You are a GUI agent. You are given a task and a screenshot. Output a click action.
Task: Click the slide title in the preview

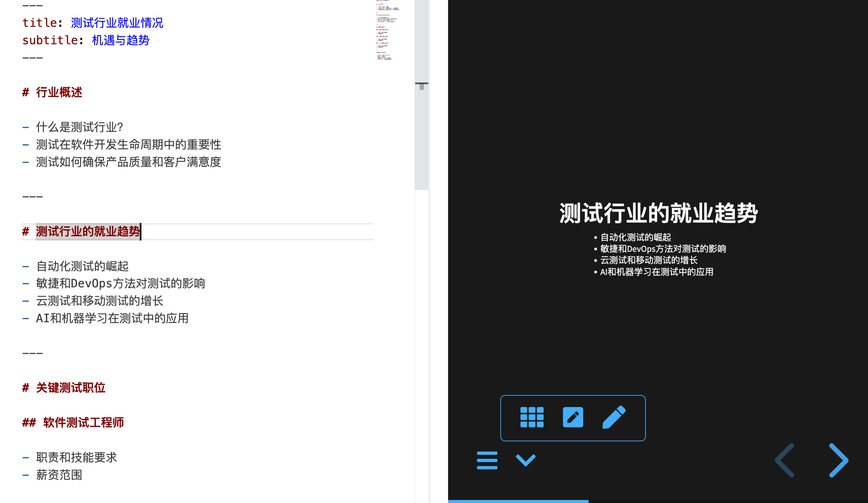658,213
